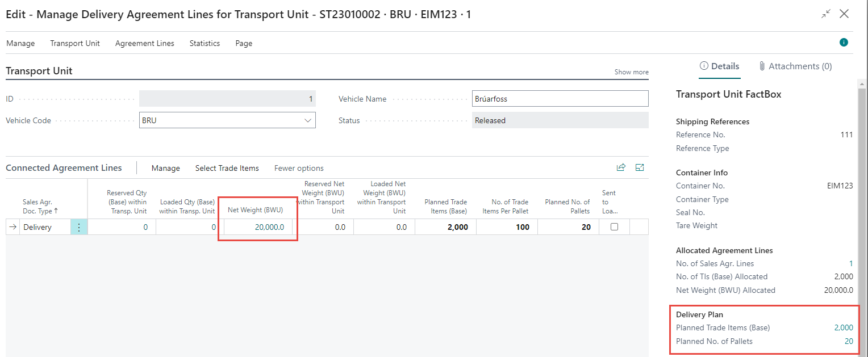Collapse the page using the shrink arrows icon
Image resolution: width=868 pixels, height=357 pixels.
point(825,14)
